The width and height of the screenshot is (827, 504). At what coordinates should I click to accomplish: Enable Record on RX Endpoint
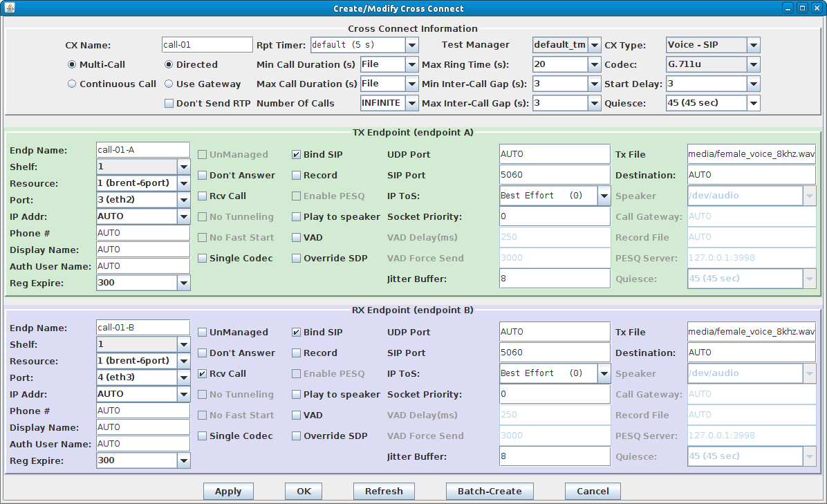pos(297,353)
